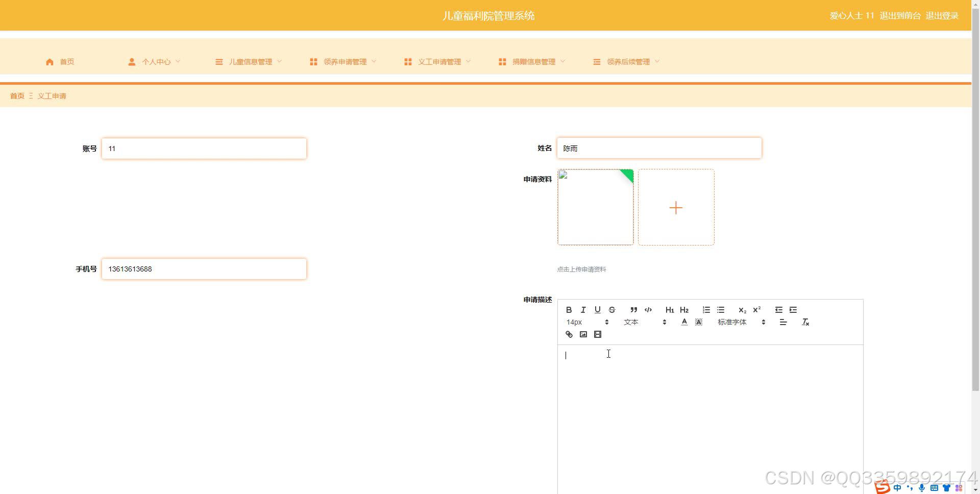Click the 爱心人士 11 user label
Image resolution: width=980 pixels, height=494 pixels.
[852, 16]
